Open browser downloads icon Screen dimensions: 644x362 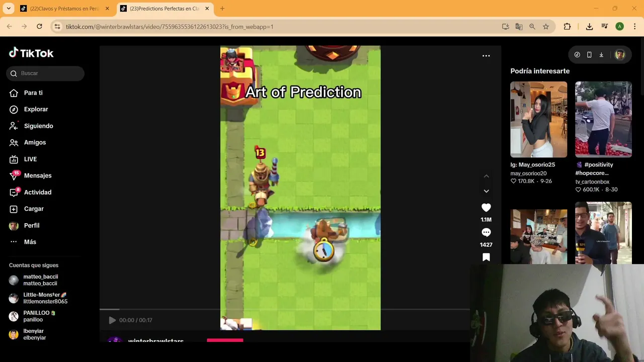point(589,27)
